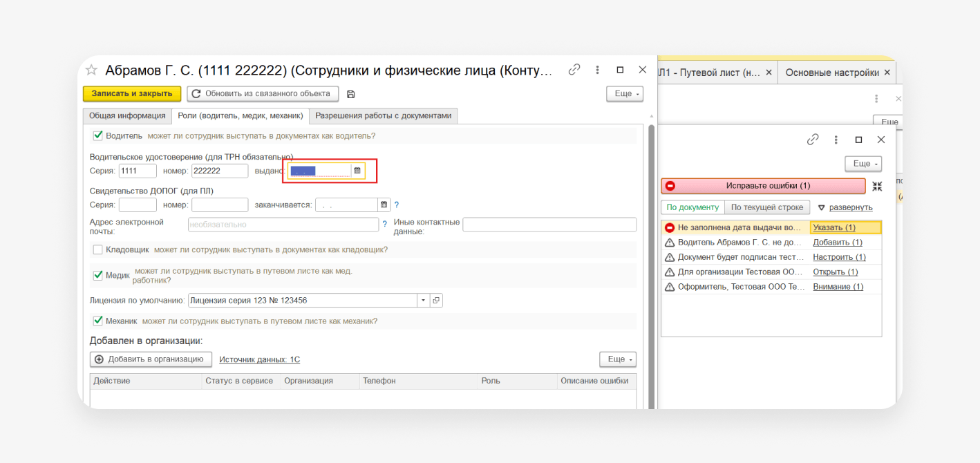
Task: Click help mark beside email field
Action: click(x=384, y=225)
